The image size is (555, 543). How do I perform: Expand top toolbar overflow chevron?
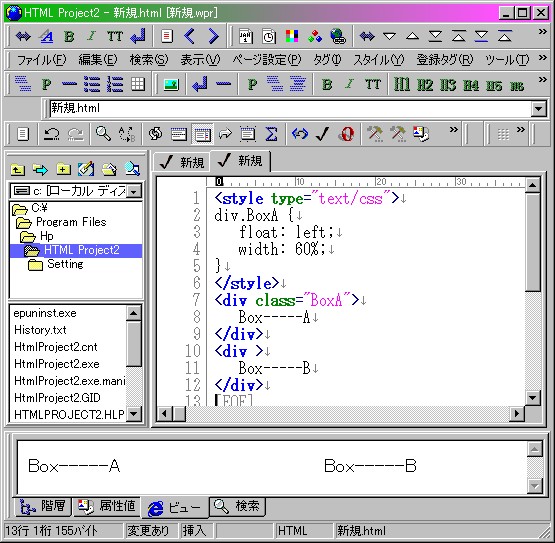[x=542, y=32]
